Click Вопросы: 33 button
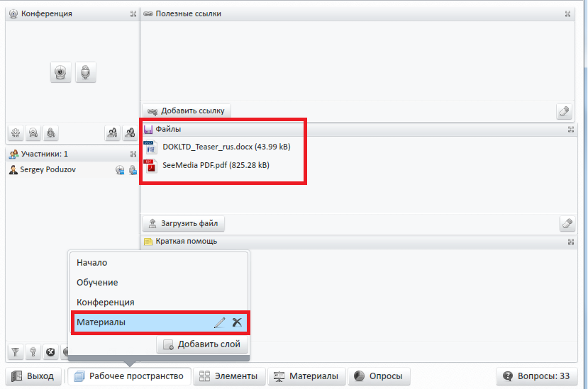The height and width of the screenshot is (389, 588). pyautogui.click(x=537, y=376)
